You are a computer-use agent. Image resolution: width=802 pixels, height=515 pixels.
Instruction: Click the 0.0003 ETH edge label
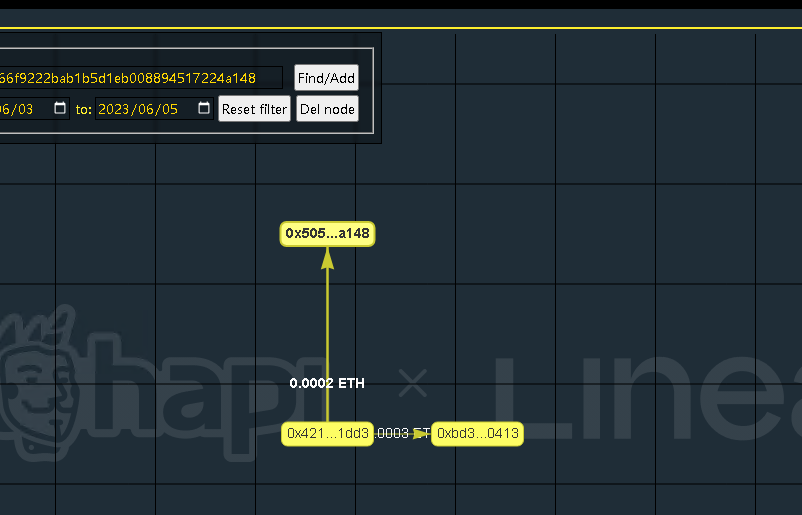(402, 433)
